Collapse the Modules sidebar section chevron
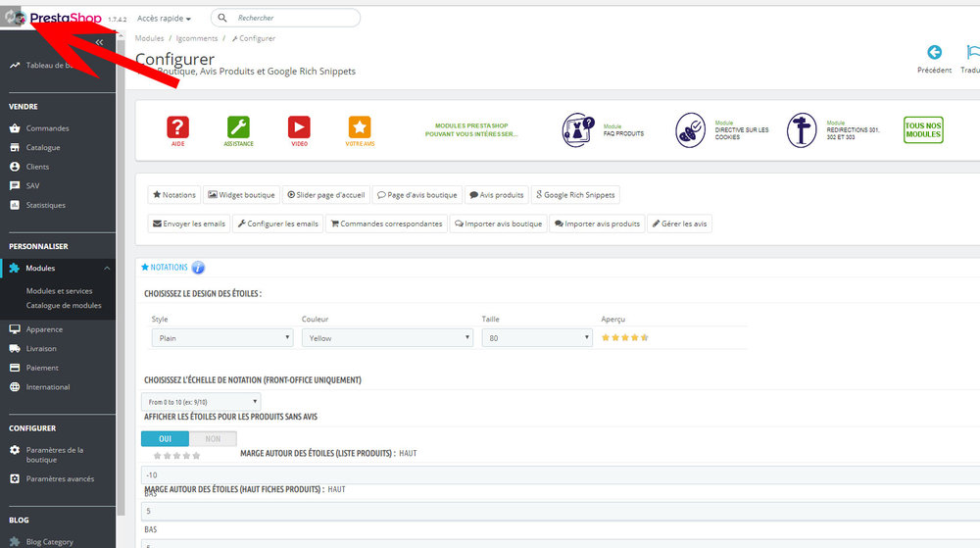This screenshot has width=980, height=548. point(107,268)
